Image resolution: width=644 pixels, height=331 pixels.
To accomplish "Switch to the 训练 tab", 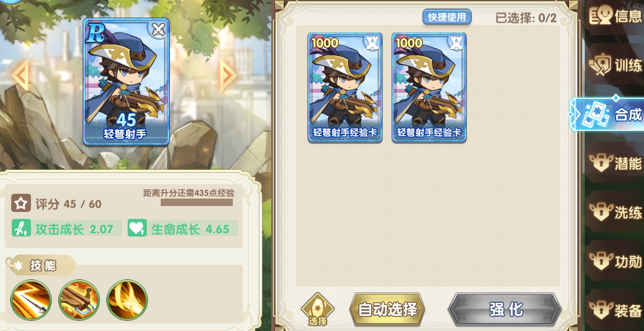I will [616, 65].
